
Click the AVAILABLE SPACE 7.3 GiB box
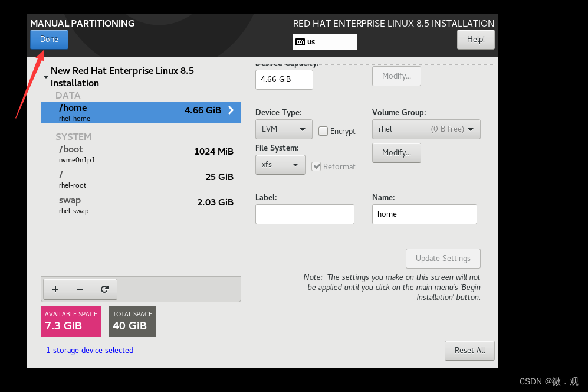tap(71, 321)
